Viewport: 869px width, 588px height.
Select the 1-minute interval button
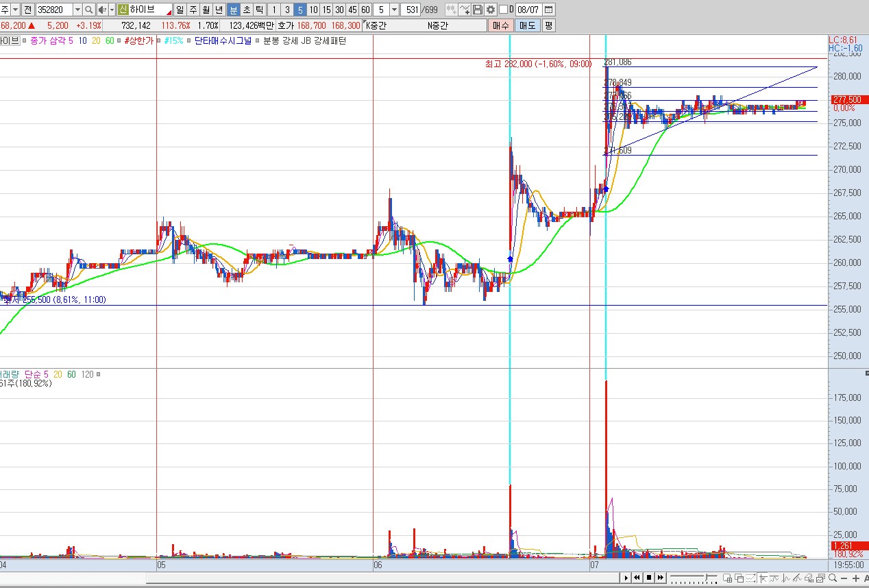coord(274,10)
